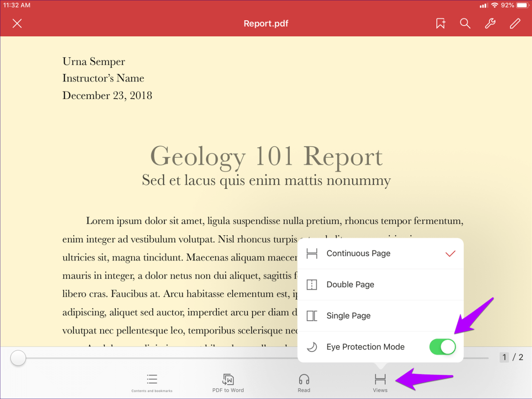This screenshot has width=532, height=399.
Task: Open Contents and bookmarks list
Action: coord(152,383)
